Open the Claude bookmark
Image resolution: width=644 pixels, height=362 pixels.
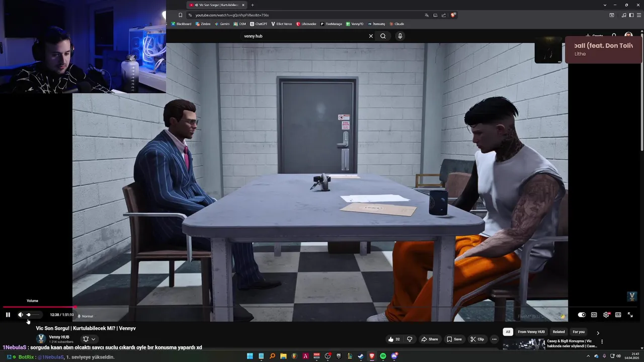(x=396, y=24)
